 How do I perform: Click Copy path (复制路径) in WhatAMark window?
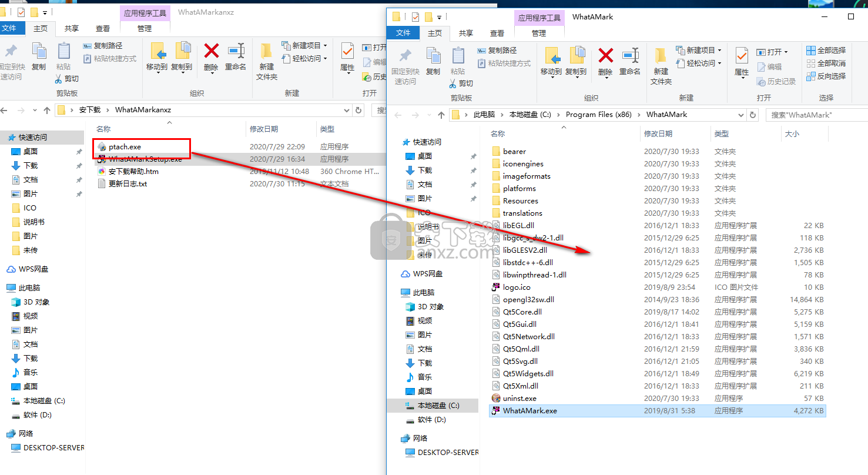click(497, 51)
